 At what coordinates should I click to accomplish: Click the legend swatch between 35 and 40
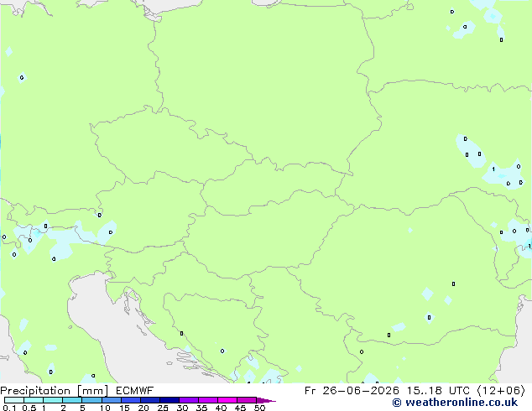(207, 400)
